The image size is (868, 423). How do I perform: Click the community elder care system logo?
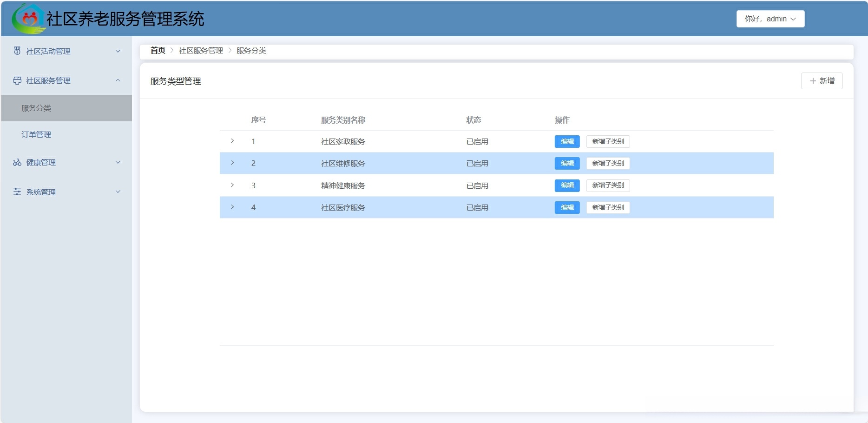[29, 19]
